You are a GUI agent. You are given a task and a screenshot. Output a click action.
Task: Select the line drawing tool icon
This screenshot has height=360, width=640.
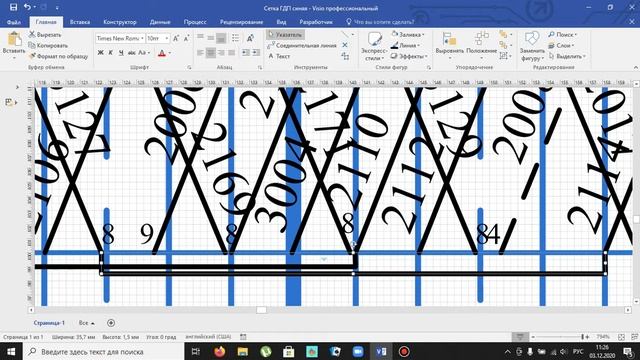click(345, 34)
